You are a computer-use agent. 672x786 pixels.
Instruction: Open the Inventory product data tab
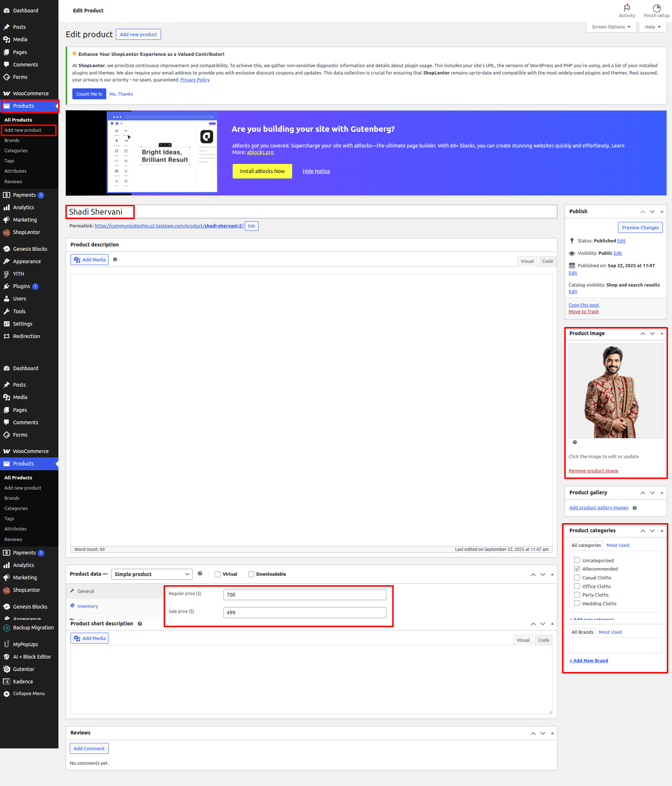point(88,606)
